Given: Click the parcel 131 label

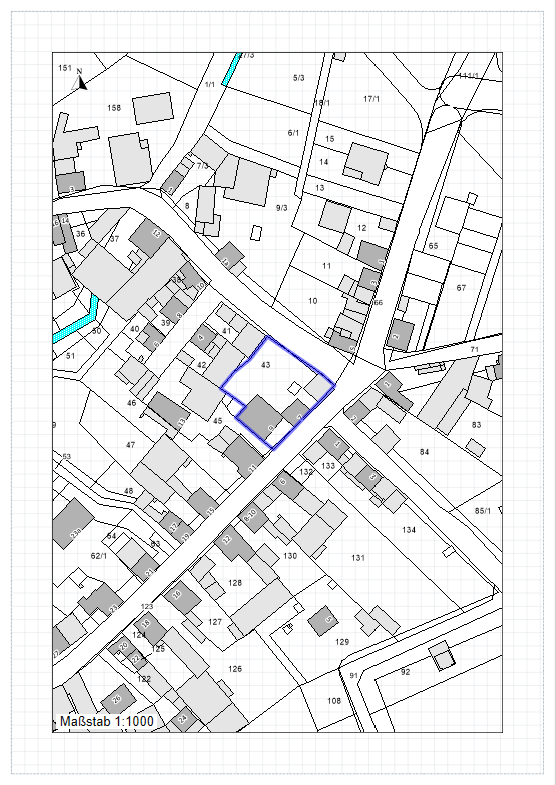Looking at the screenshot, I should coord(358,558).
